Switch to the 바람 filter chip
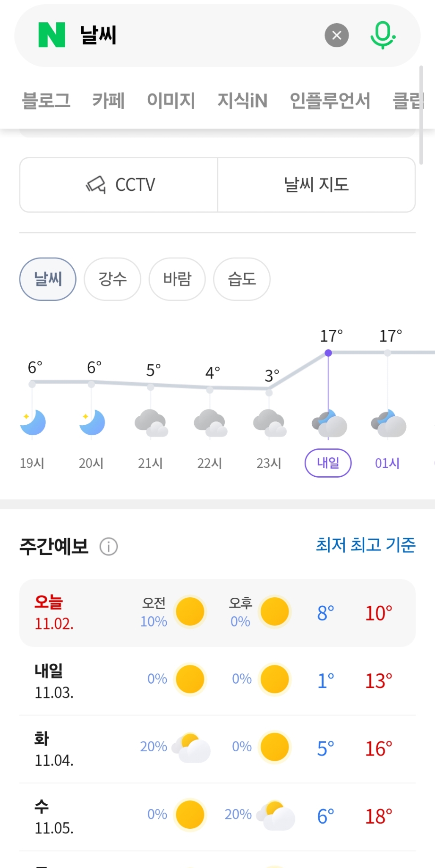The image size is (435, 868). 177,279
